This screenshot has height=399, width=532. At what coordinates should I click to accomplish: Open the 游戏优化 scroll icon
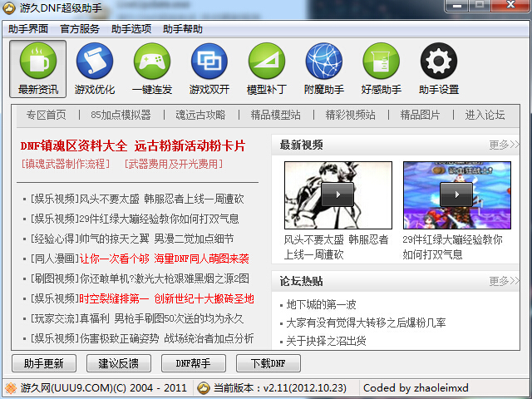(95, 61)
